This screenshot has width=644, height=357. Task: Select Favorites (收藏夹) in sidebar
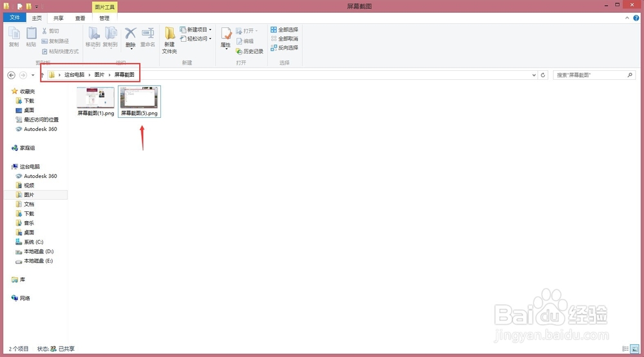[x=23, y=92]
